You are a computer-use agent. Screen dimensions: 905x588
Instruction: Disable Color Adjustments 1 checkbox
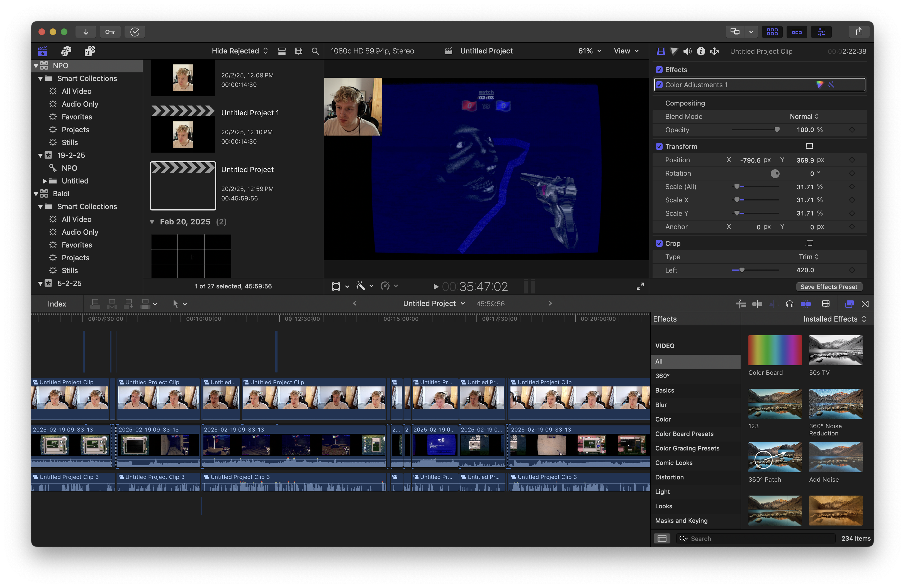[x=659, y=85]
